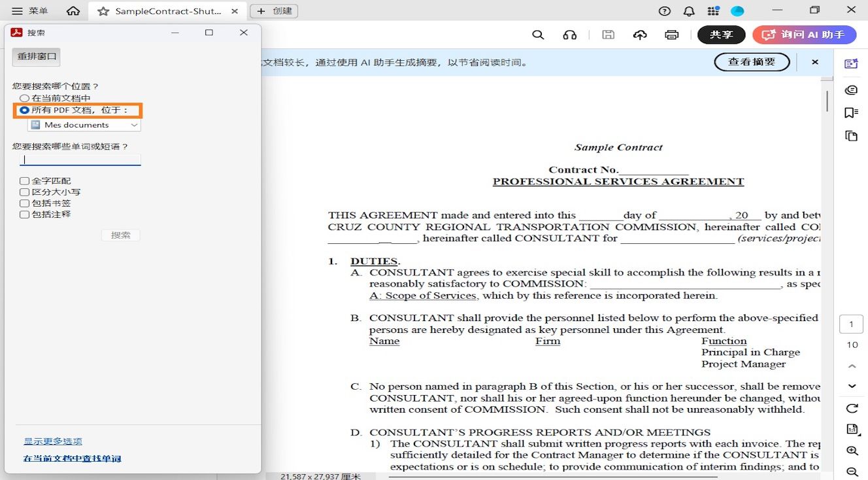Click the page size 21,587 x 27,937 label

320,476
